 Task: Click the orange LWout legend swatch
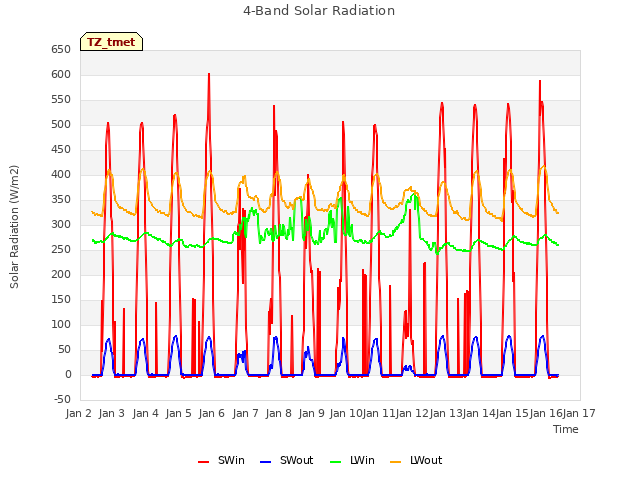tap(396, 462)
